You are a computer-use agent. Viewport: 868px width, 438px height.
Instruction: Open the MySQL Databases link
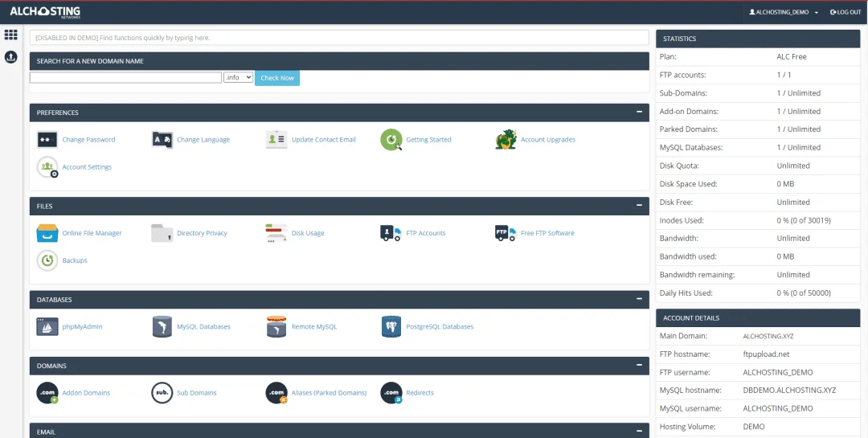point(203,327)
